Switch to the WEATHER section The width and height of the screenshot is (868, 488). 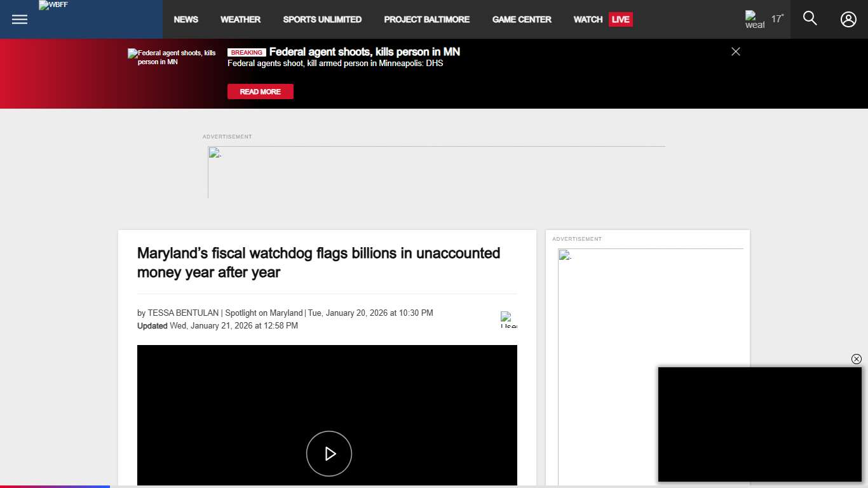click(240, 19)
